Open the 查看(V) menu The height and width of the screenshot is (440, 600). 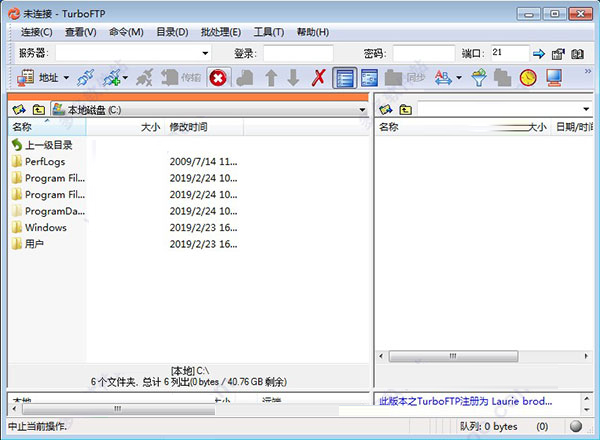(x=81, y=32)
